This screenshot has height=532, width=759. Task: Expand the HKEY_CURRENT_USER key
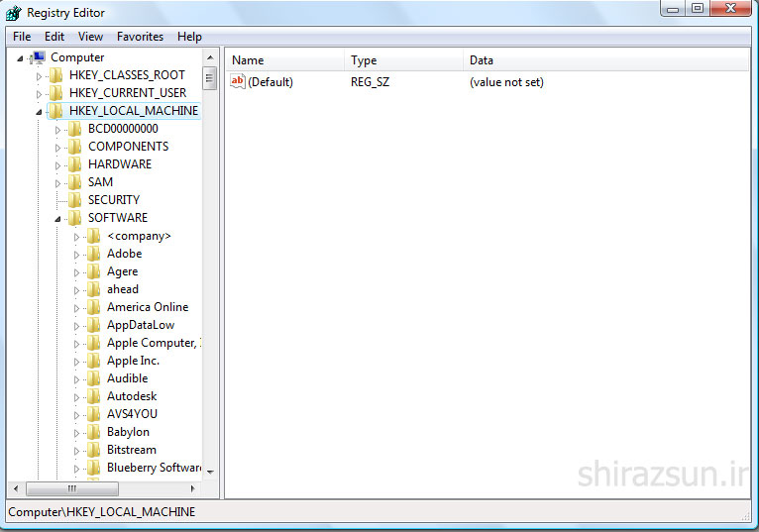click(x=39, y=94)
